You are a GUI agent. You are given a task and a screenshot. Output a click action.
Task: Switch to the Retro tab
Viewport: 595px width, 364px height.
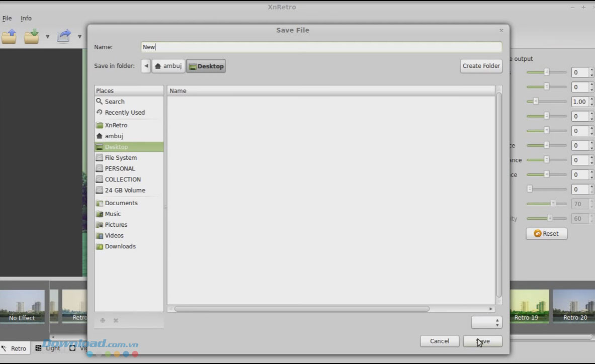14,348
